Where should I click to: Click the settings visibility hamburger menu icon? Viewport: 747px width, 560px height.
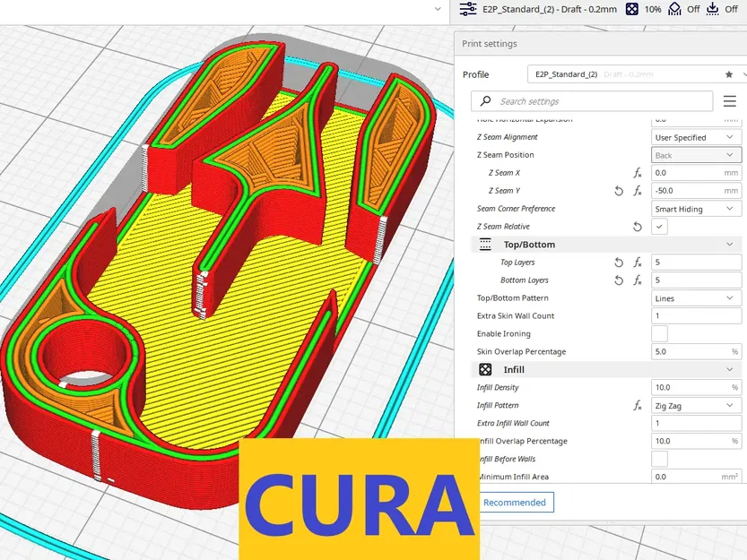(x=729, y=101)
